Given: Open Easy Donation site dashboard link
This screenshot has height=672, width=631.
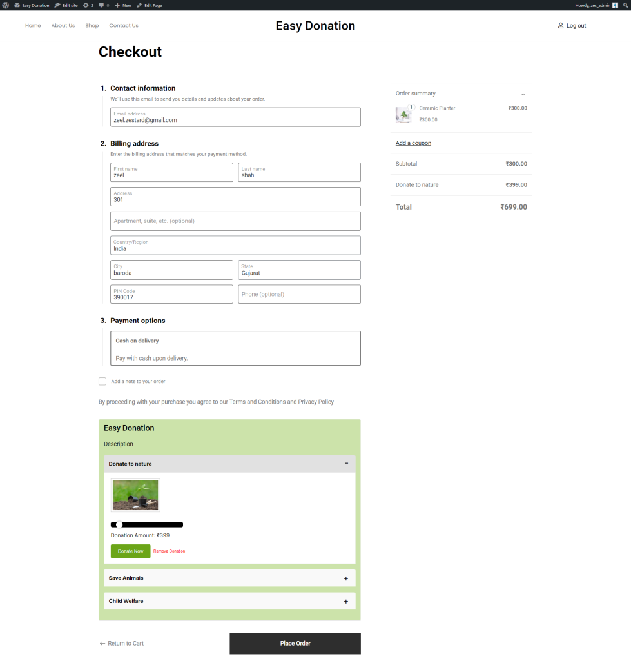Looking at the screenshot, I should (32, 5).
